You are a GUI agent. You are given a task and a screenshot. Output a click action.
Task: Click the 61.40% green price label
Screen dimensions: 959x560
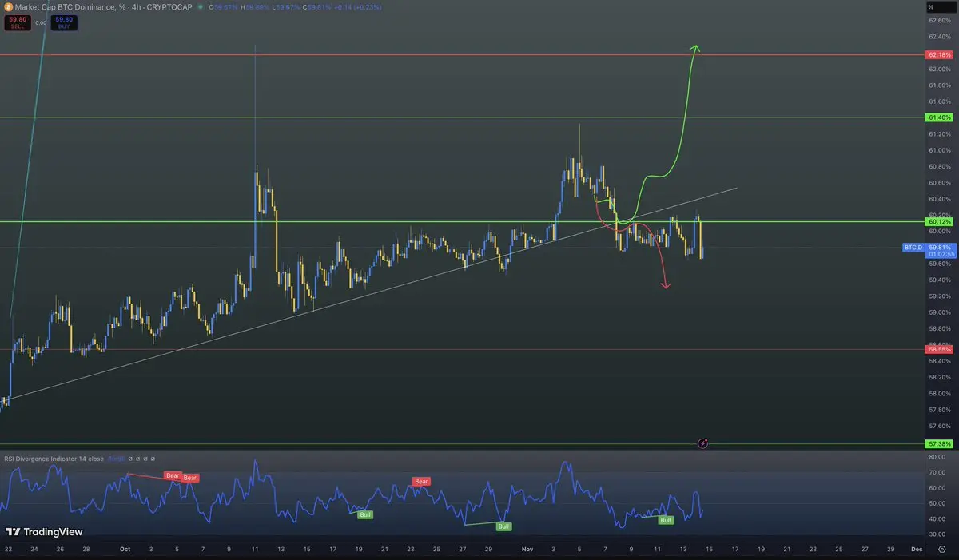pos(939,117)
